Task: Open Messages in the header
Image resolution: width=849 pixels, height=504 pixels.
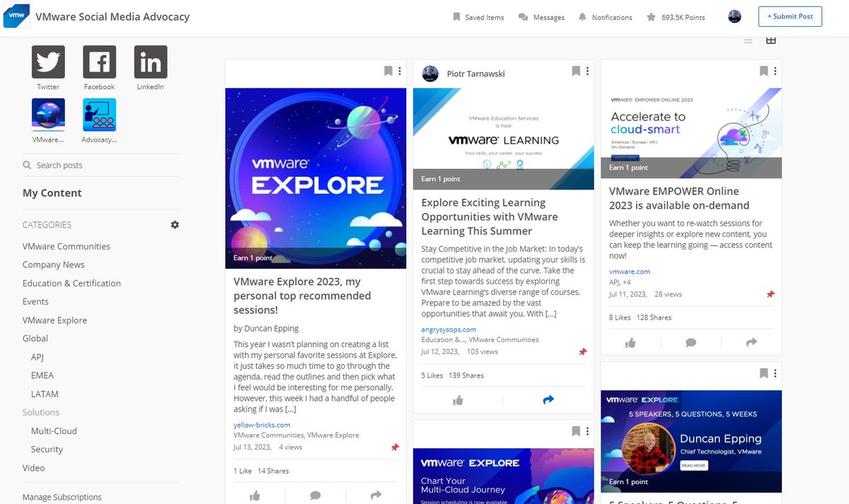Action: pyautogui.click(x=541, y=17)
